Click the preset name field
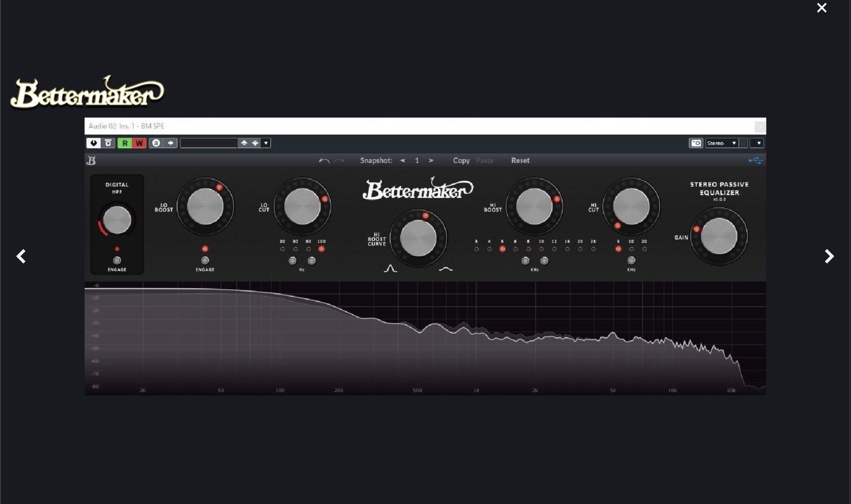Image resolution: width=851 pixels, height=504 pixels. click(x=209, y=143)
